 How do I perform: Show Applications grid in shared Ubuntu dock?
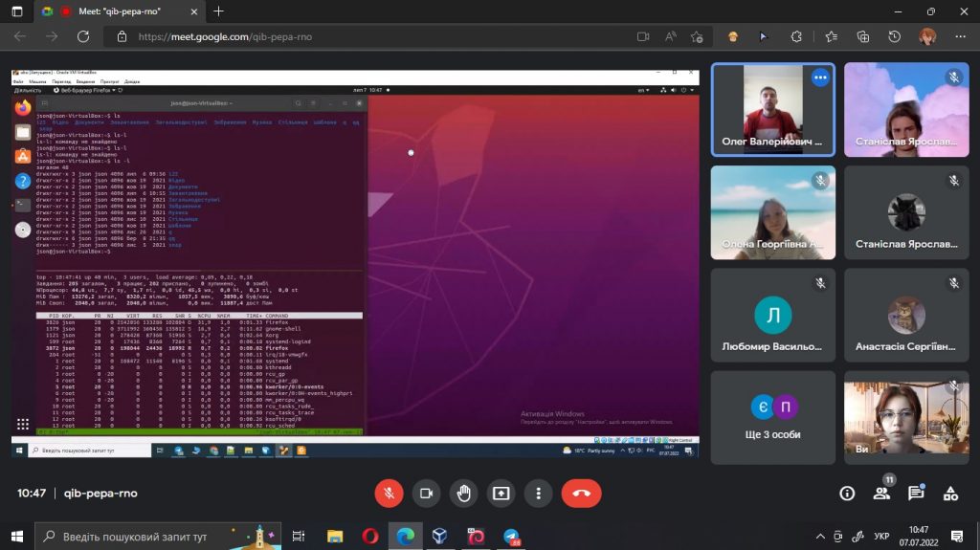point(23,425)
